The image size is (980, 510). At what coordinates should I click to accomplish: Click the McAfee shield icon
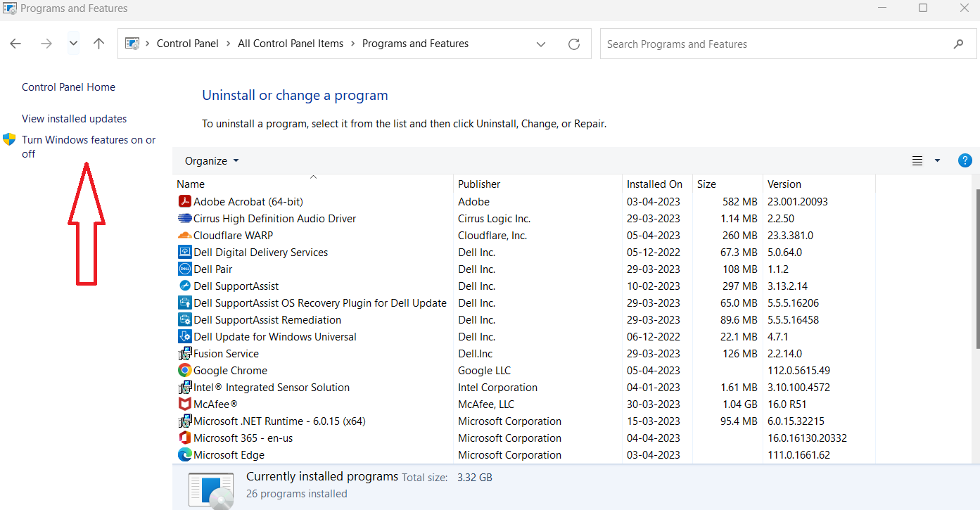185,404
